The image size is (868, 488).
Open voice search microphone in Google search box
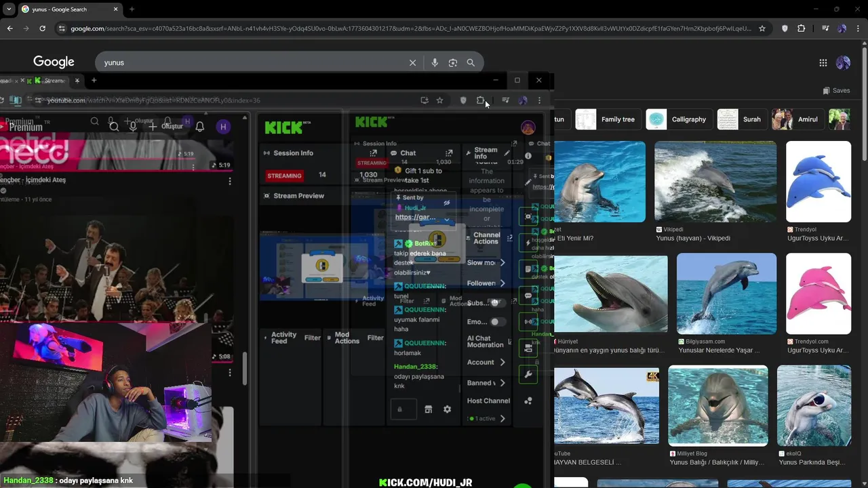click(435, 62)
